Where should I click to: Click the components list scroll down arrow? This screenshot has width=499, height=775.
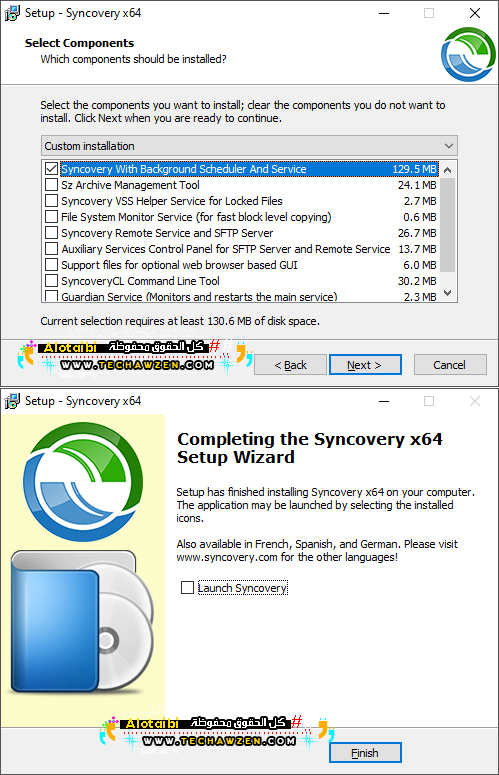tap(448, 293)
